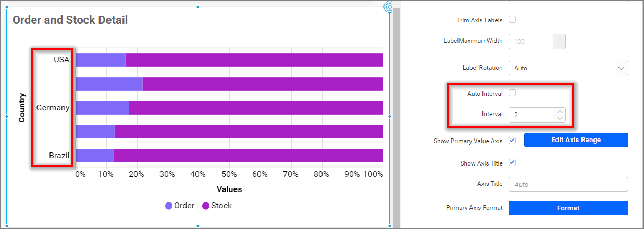Check the Auto Interval checkbox
This screenshot has height=229, width=644.
[512, 93]
